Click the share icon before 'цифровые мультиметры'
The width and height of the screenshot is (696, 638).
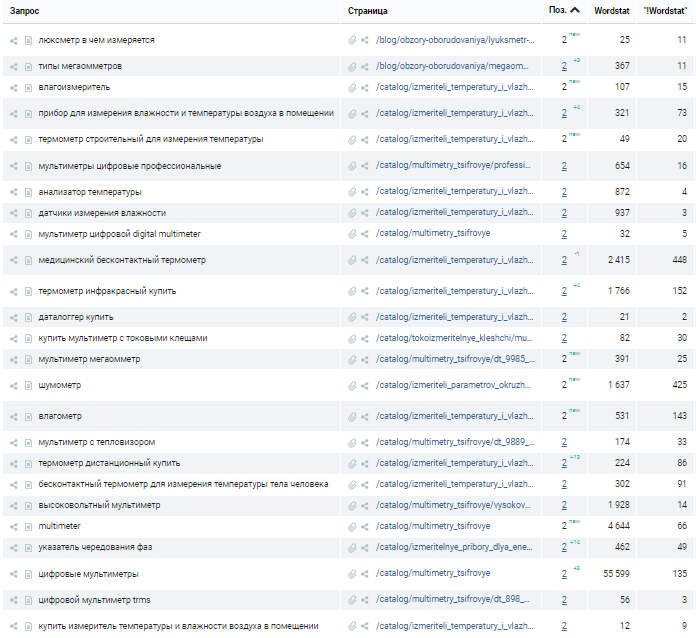[x=14, y=575]
